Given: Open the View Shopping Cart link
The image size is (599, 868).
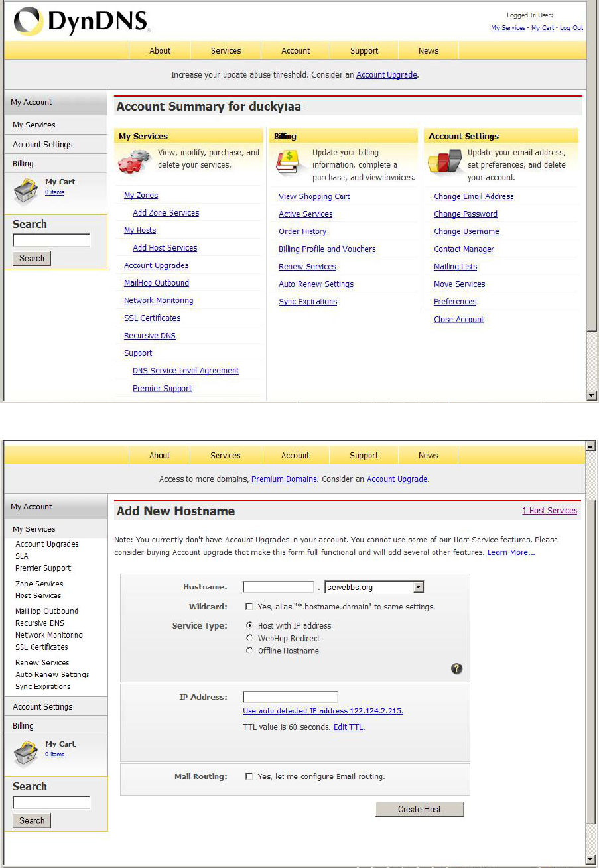Looking at the screenshot, I should (314, 196).
